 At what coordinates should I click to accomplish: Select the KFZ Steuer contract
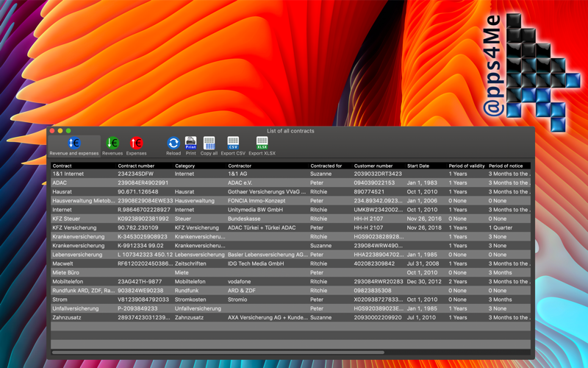coord(290,219)
